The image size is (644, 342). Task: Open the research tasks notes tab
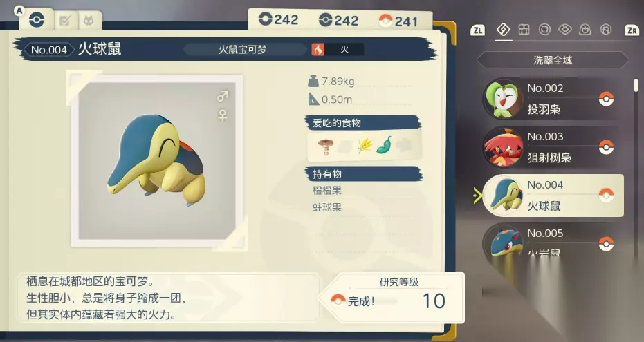point(66,21)
